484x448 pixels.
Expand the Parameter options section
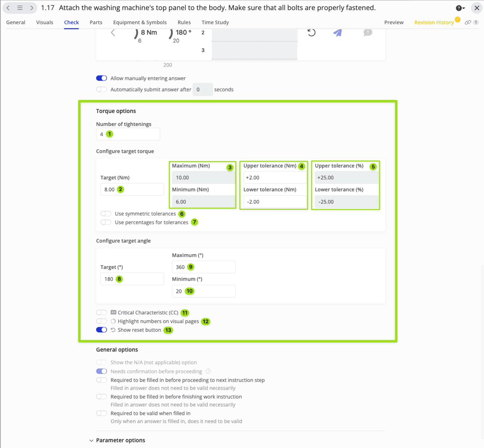[92, 441]
